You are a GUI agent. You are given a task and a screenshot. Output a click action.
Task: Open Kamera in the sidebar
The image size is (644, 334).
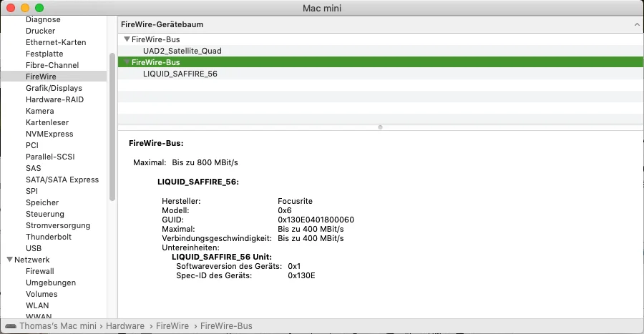coord(40,111)
